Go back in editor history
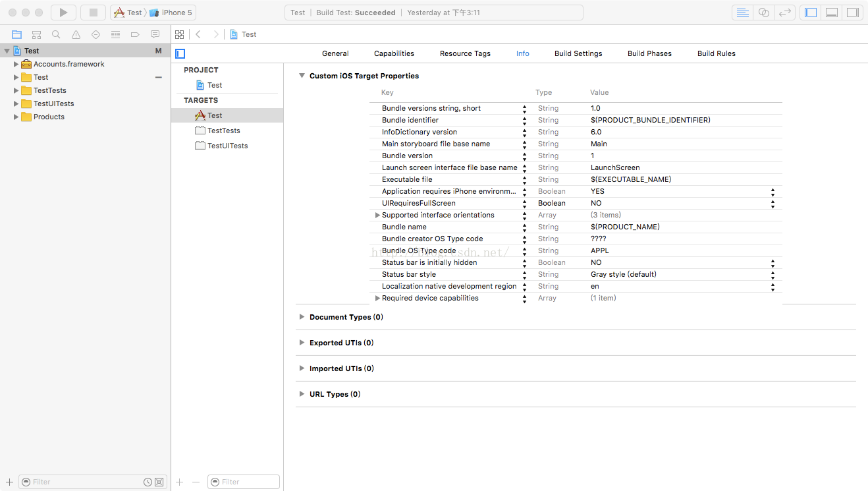Screen dimensions: 868x491 (198, 34)
